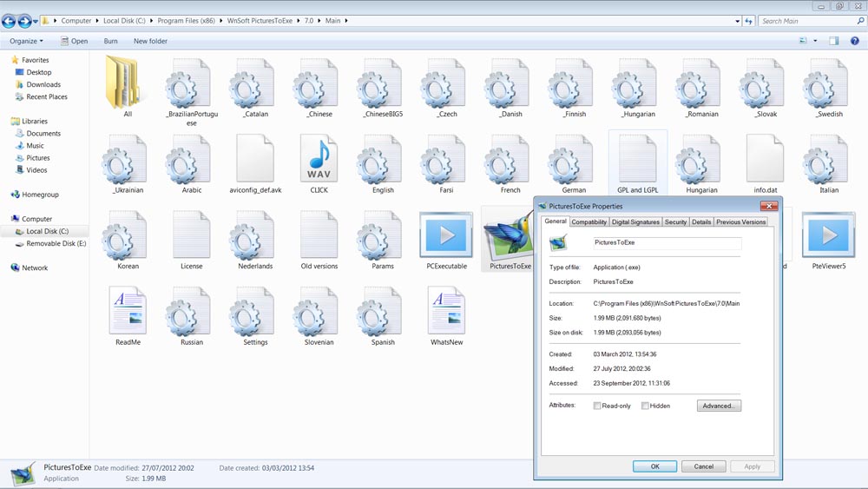The height and width of the screenshot is (489, 868).
Task: Expand the address bar history dropdown
Action: click(x=737, y=21)
